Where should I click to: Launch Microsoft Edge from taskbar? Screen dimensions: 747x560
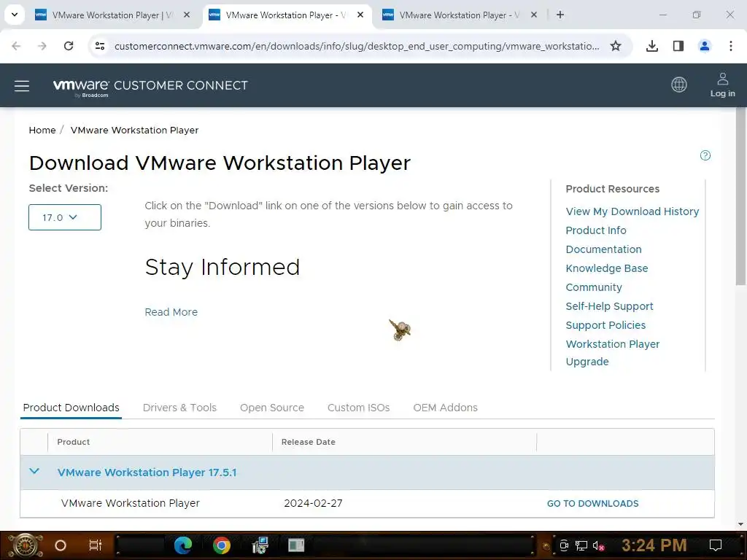click(x=183, y=545)
